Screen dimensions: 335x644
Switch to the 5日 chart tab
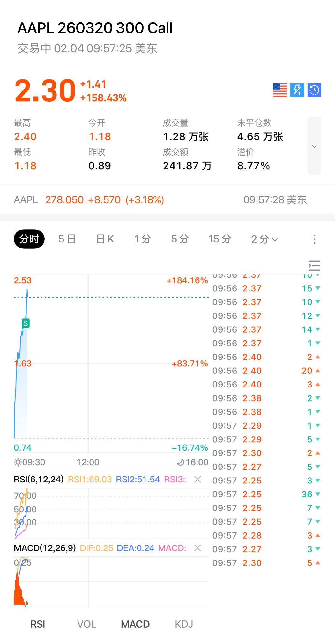coord(67,239)
